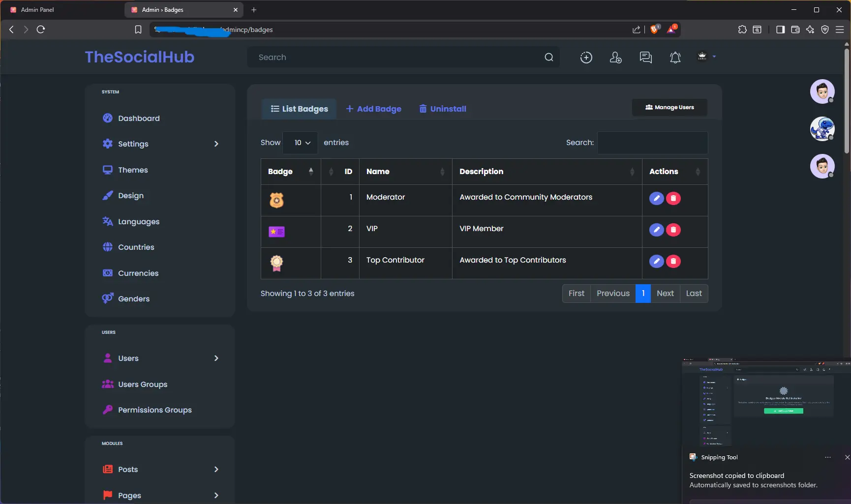Click the edit pencil for Moderator badge
Viewport: 851px width, 504px height.
click(x=656, y=198)
